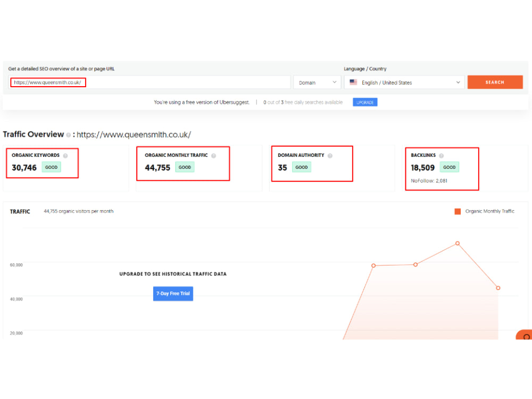
Task: Click the first visible chart data point
Action: click(373, 265)
